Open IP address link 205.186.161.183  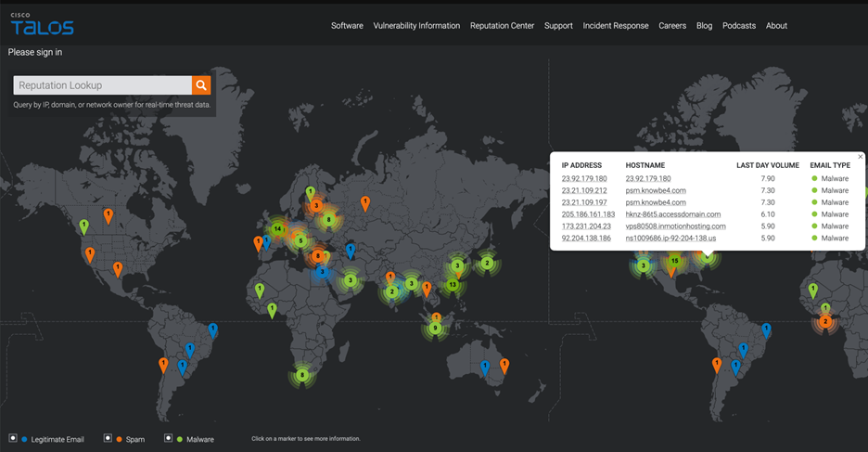tap(588, 214)
